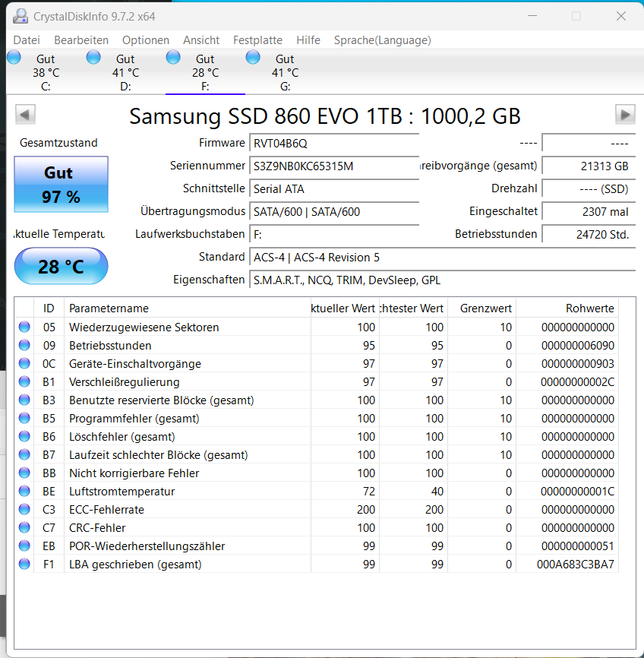644x658 pixels.
Task: Open the Festplatte menu
Action: (x=257, y=40)
